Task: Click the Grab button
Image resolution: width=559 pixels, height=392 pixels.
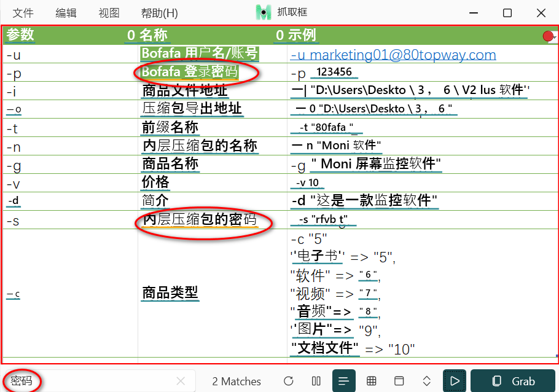Action: (513, 382)
